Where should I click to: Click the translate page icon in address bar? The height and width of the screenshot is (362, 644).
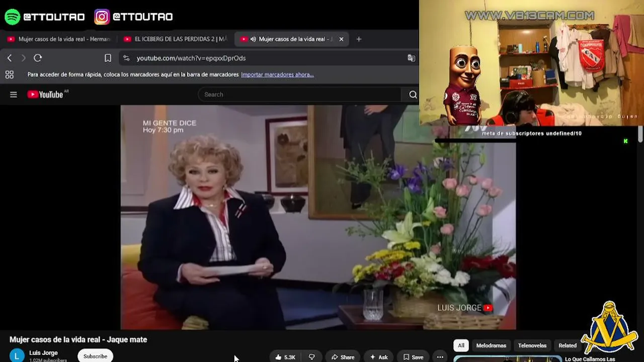411,58
